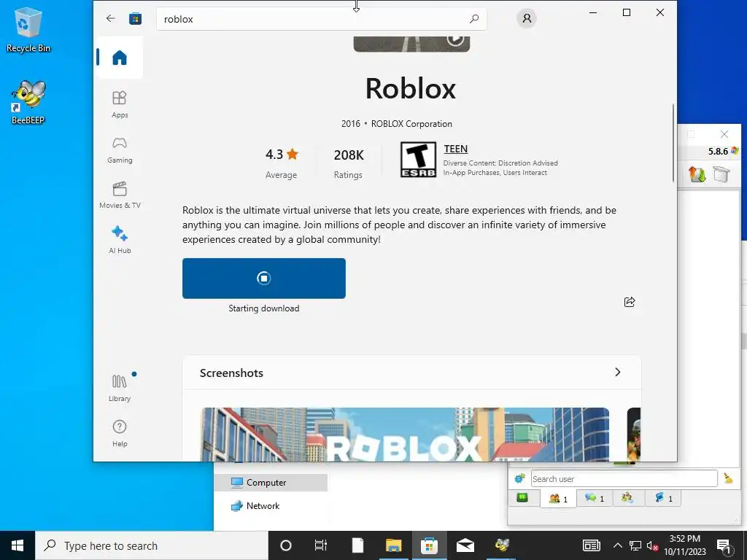Open the Gaming section in sidebar
Image resolution: width=747 pixels, height=560 pixels.
point(120,150)
